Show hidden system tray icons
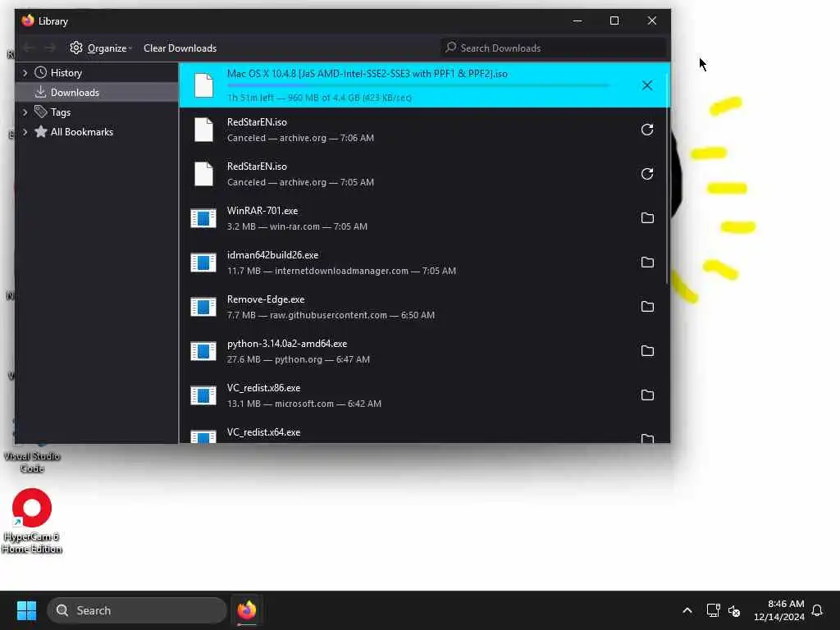 point(687,610)
